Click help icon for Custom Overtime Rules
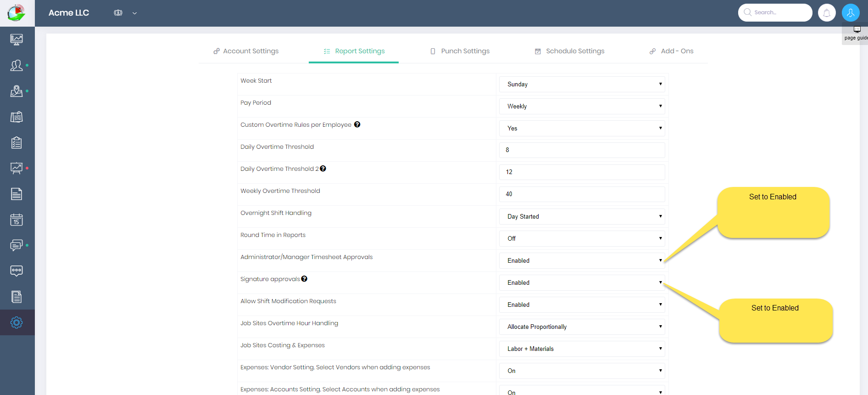Viewport: 868px width, 395px height. point(357,124)
